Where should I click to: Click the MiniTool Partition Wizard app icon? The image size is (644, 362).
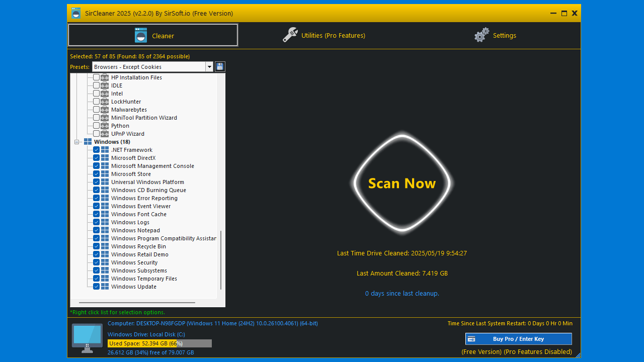click(105, 118)
